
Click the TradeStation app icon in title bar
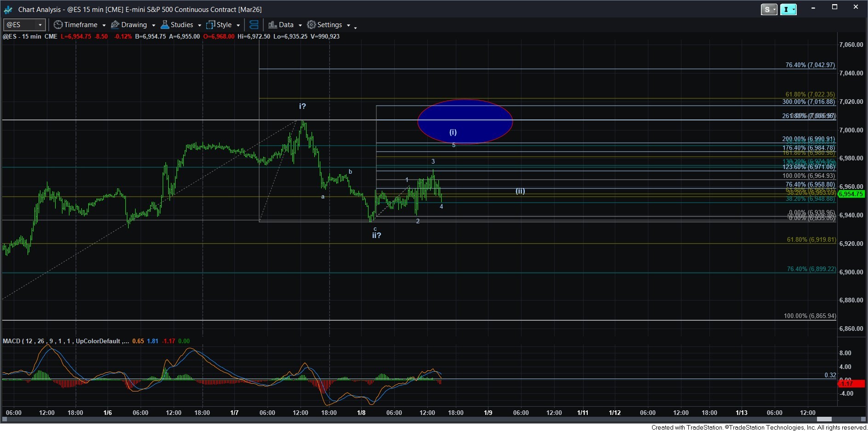point(7,9)
